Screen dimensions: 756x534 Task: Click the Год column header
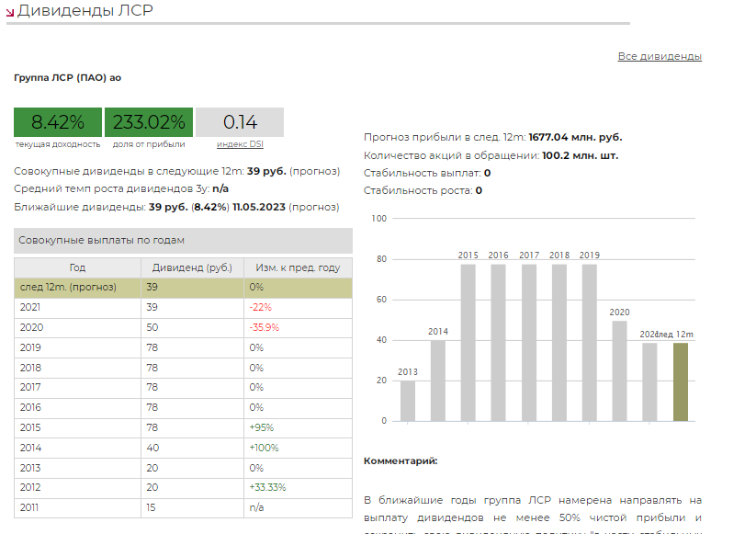coord(77,267)
